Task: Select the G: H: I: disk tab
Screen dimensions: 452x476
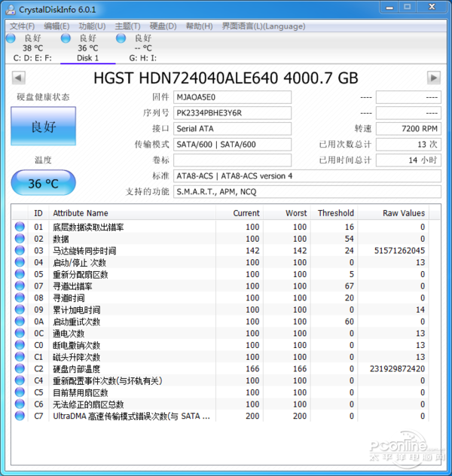Action: click(x=142, y=48)
